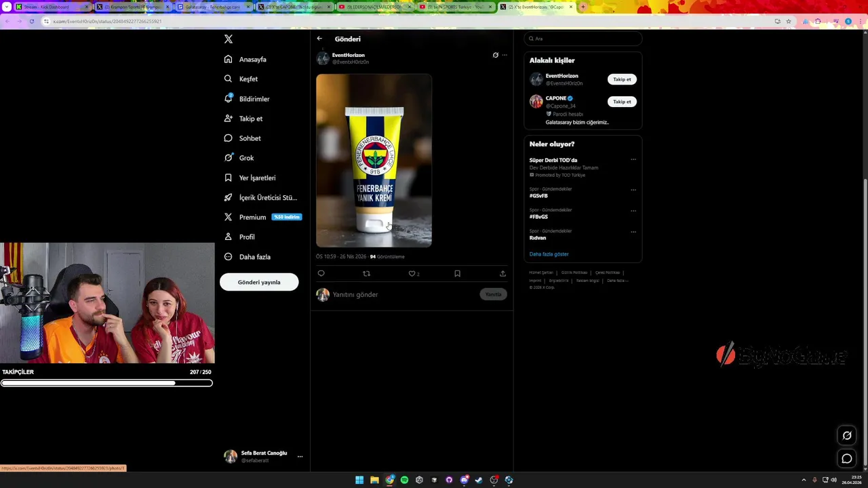868x488 pixels.
Task: Switch to the beIN SPORTS Türkiye tab
Action: pos(456,7)
